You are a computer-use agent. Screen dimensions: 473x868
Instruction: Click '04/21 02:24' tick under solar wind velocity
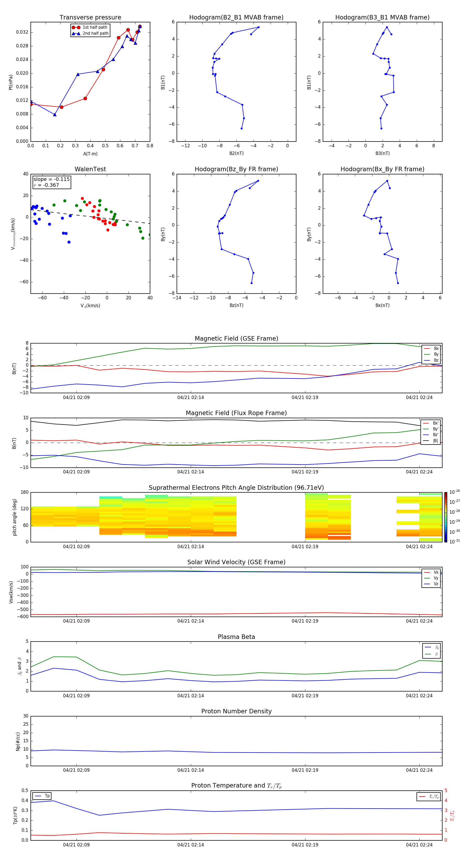(419, 621)
